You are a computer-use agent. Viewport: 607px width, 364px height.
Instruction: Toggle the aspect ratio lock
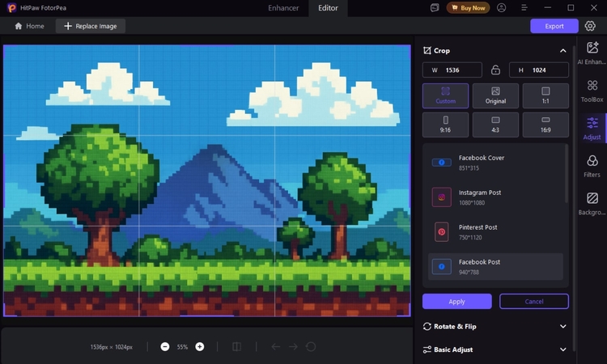(x=495, y=70)
